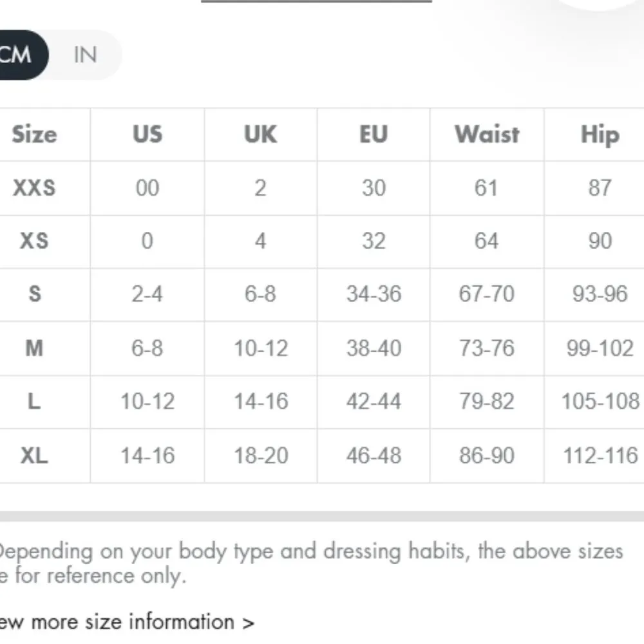
Task: Select the M size row label
Action: 34,348
